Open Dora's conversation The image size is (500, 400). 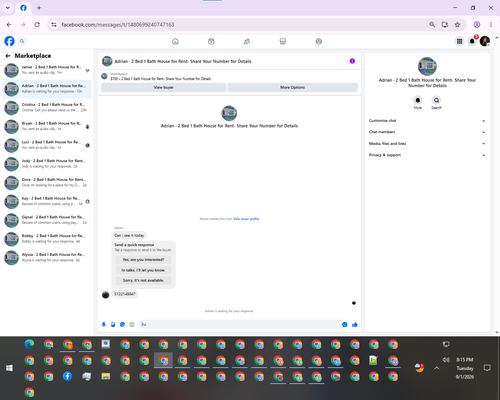pos(47,182)
